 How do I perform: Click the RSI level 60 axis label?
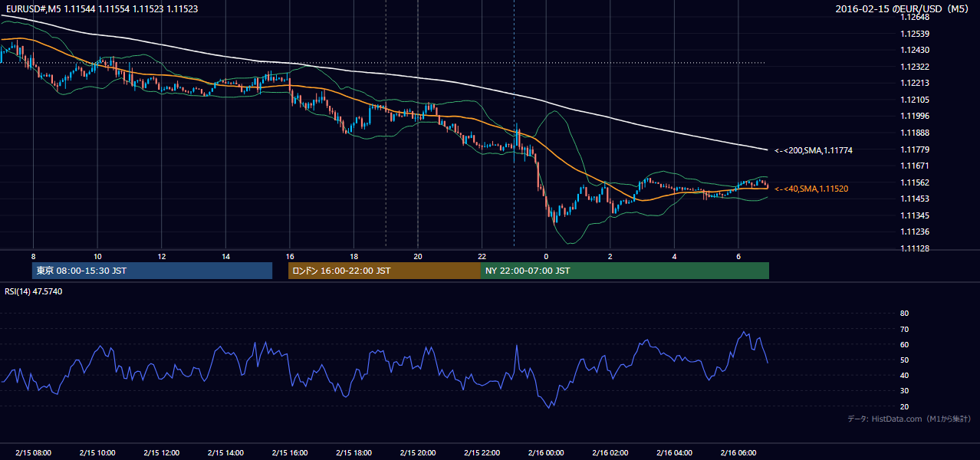point(904,344)
